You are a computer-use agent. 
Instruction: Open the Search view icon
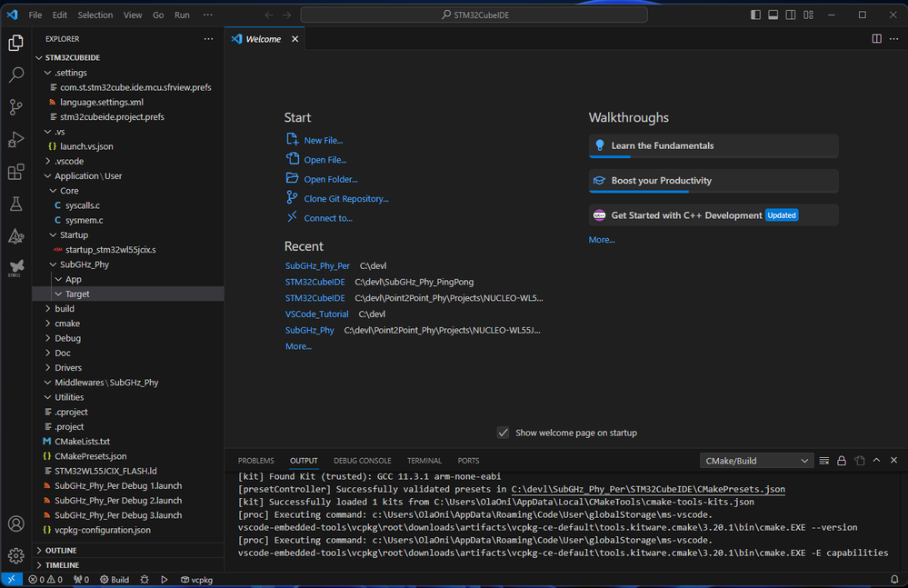[x=16, y=75]
